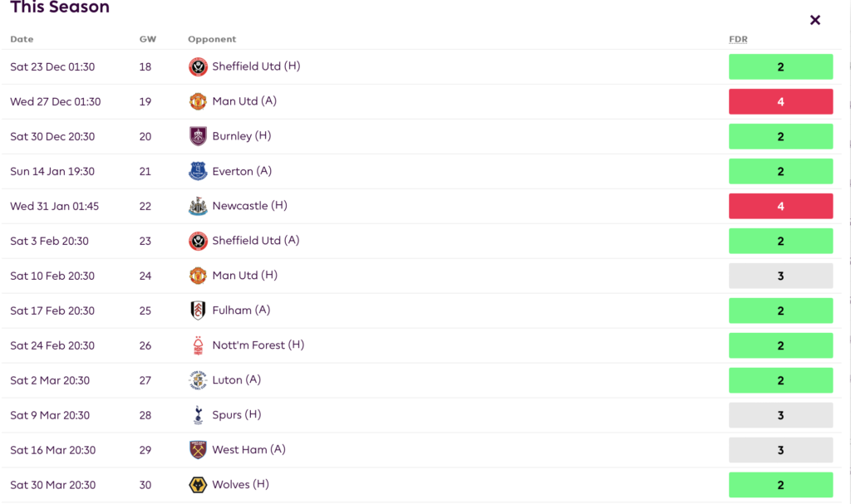Click the Newcastle club crest

pyautogui.click(x=198, y=206)
